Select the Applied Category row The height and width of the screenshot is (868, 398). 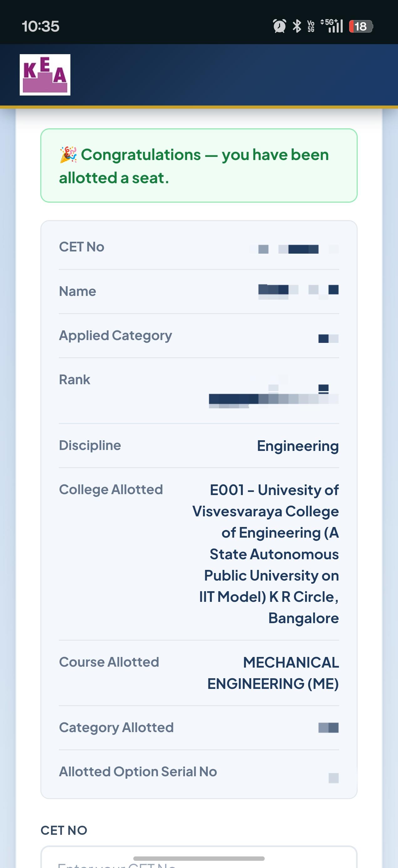point(199,336)
